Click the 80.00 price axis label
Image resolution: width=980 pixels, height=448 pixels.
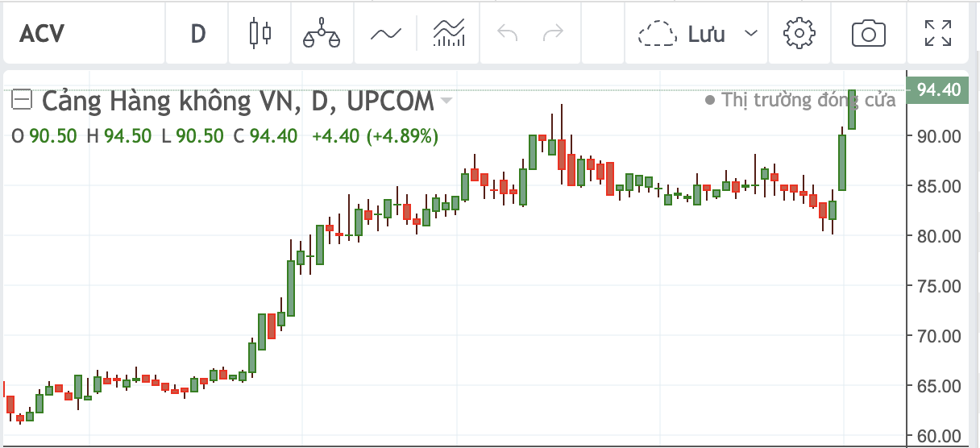pos(939,236)
